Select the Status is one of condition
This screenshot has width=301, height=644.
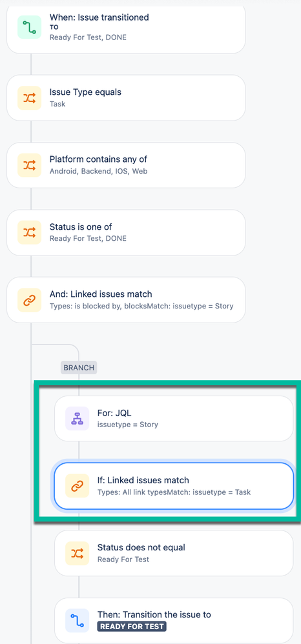(x=126, y=232)
